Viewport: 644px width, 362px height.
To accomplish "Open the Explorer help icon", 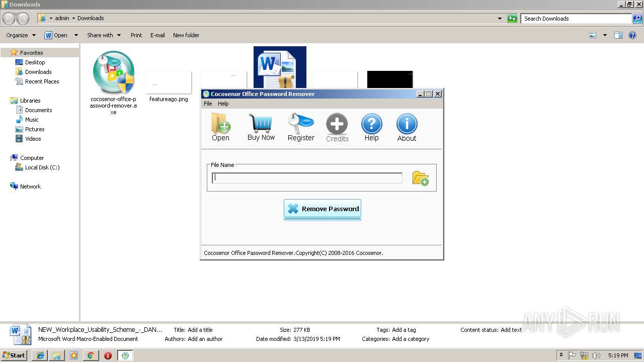I will pos(632,35).
